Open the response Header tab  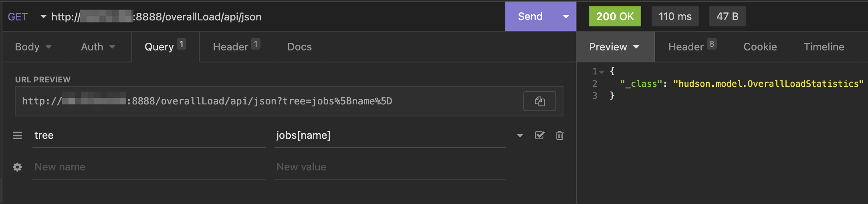pos(692,47)
